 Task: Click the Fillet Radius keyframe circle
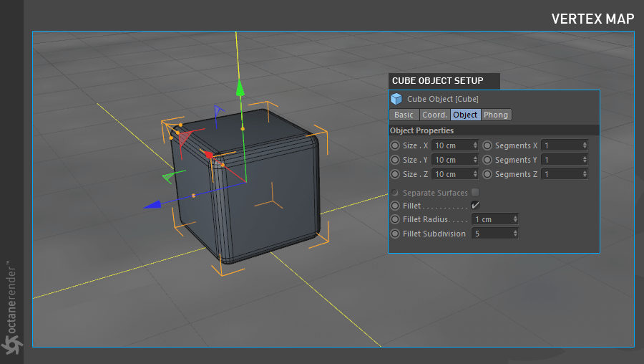[x=395, y=219]
